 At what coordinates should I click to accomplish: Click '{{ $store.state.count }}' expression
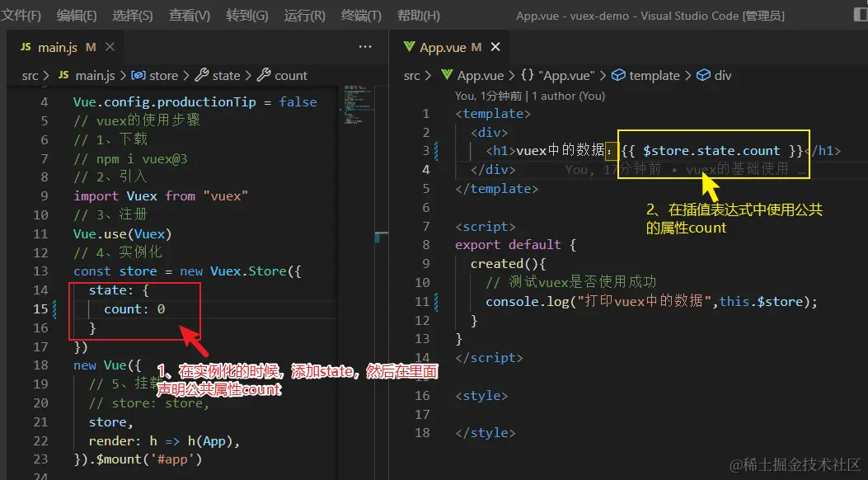click(x=712, y=151)
